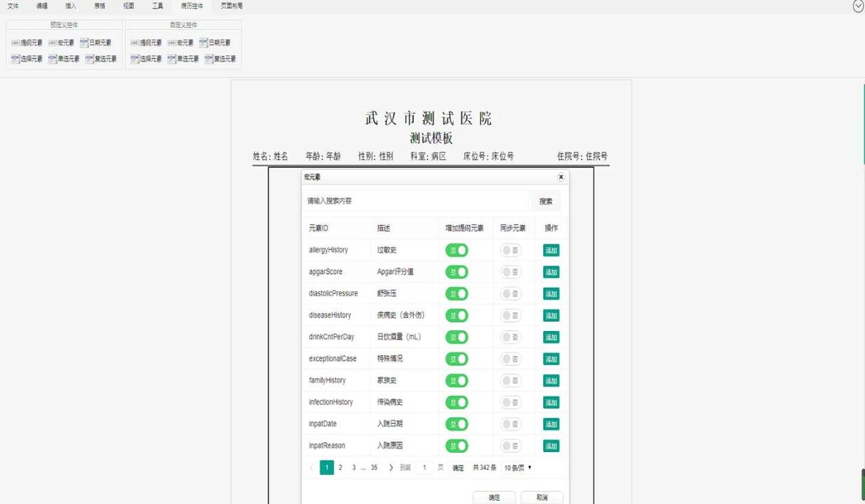
Task: Insert predefined 提纲元素 control
Action: [27, 43]
